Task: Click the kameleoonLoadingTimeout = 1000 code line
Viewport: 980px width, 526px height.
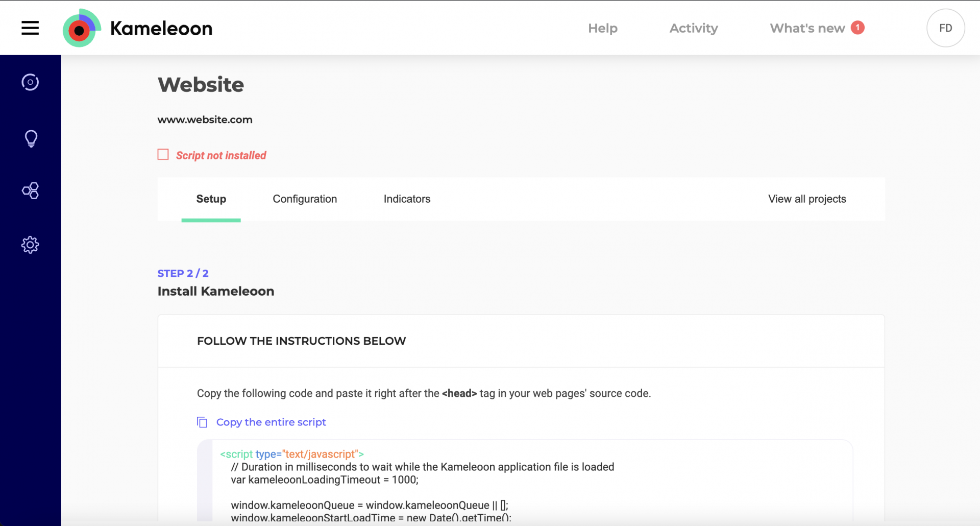Action: click(325, 480)
